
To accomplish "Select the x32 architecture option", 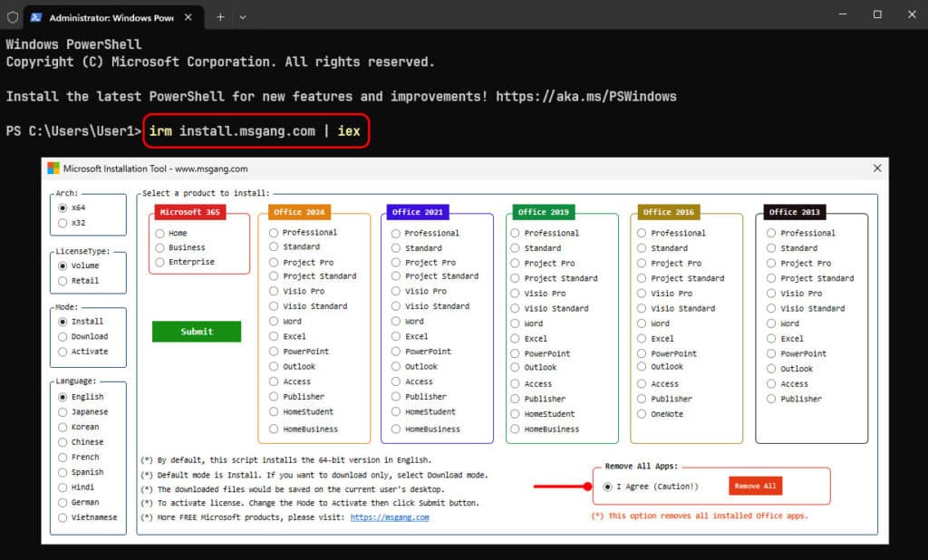I will 63,223.
